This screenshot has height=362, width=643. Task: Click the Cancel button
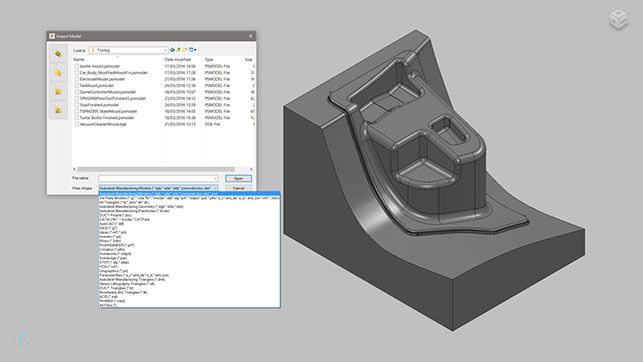(238, 188)
